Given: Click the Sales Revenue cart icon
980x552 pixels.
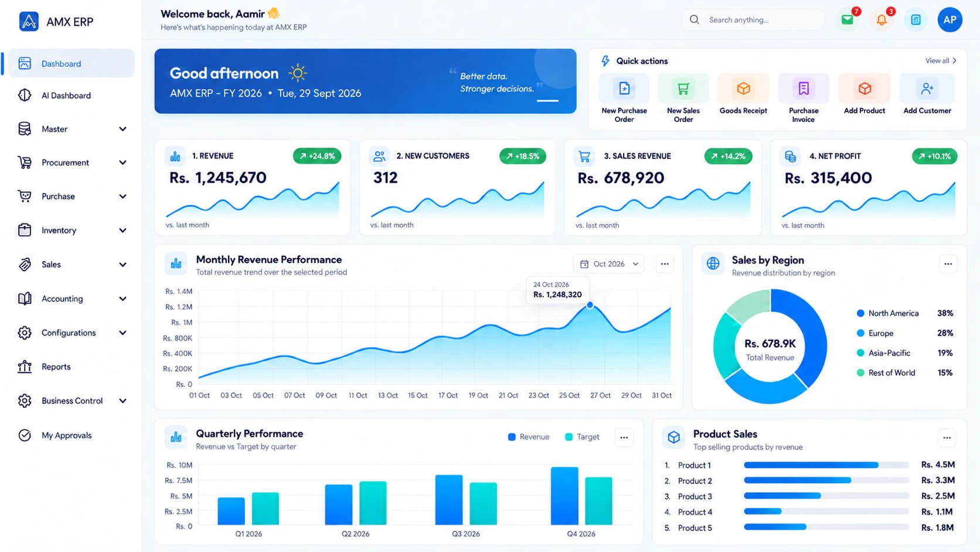Looking at the screenshot, I should tap(584, 157).
